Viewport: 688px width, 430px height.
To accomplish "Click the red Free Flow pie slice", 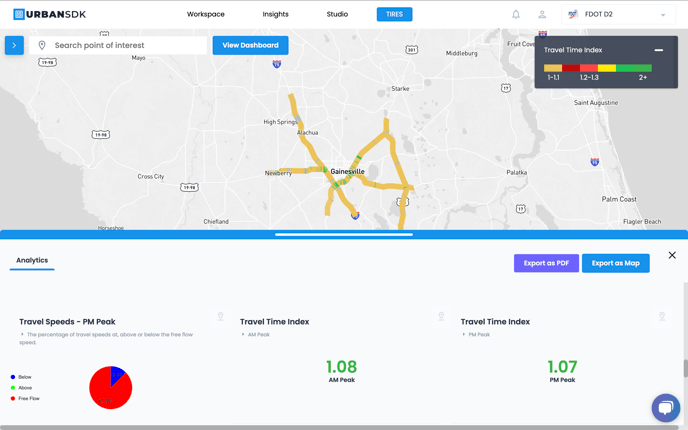I will [x=108, y=394].
